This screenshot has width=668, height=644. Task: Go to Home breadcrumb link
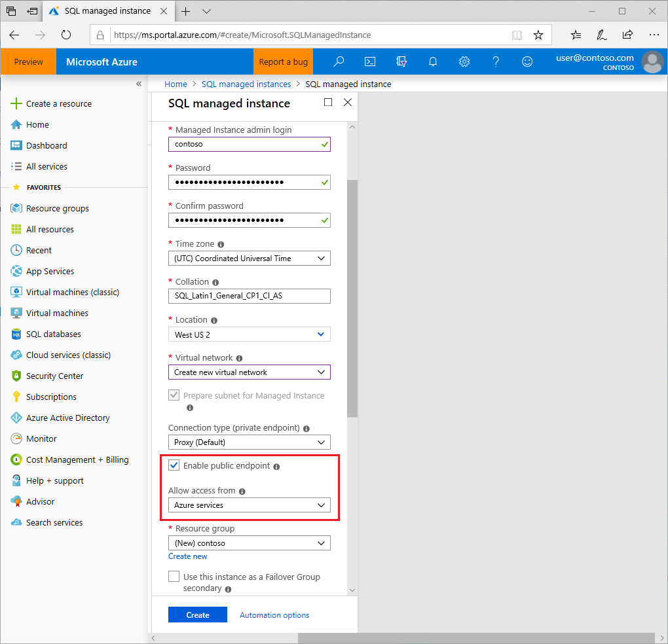(x=176, y=84)
